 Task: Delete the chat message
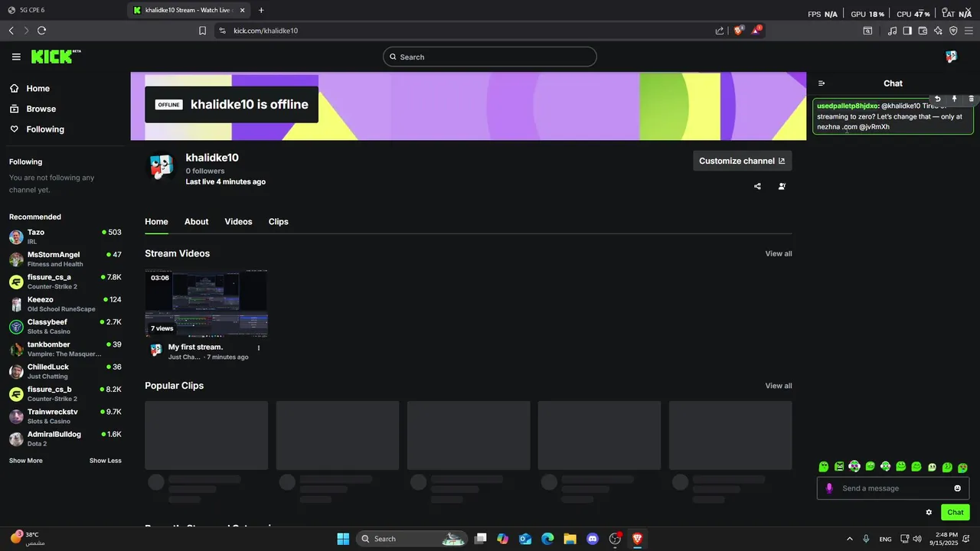[972, 99]
